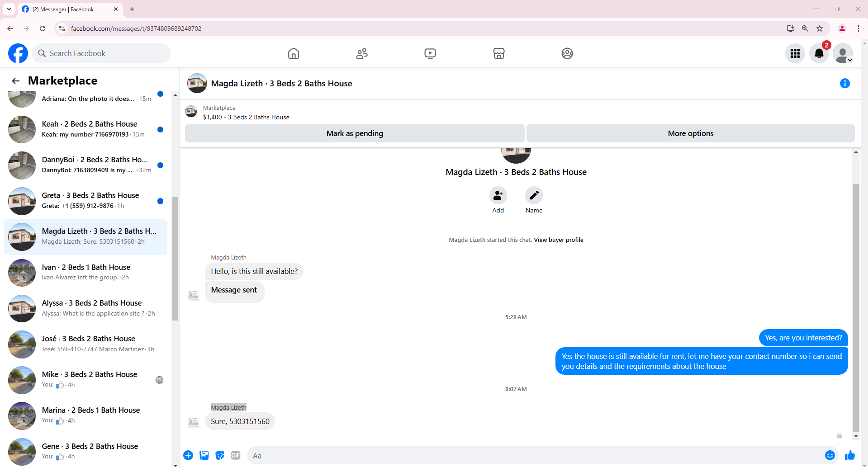This screenshot has width=868, height=467.
Task: Open install app icon in address bar
Action: 791,28
